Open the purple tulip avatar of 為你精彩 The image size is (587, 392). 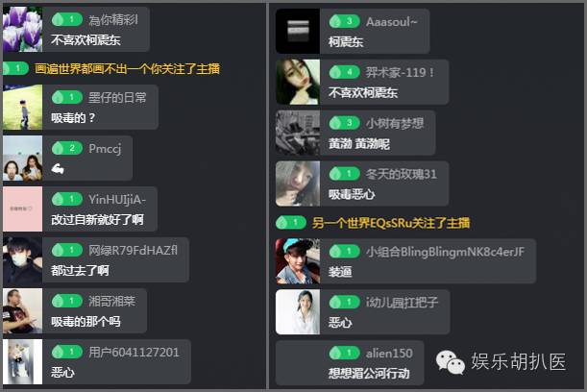pos(22,29)
